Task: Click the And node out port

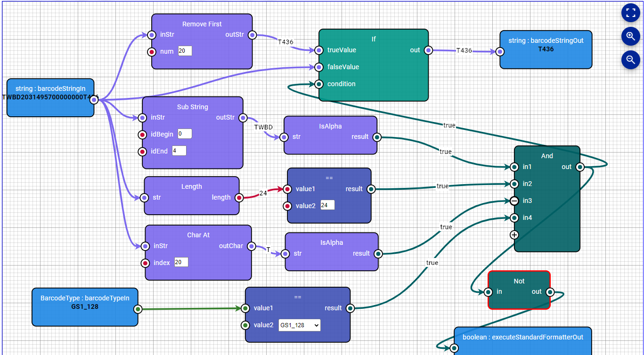Action: pyautogui.click(x=580, y=167)
